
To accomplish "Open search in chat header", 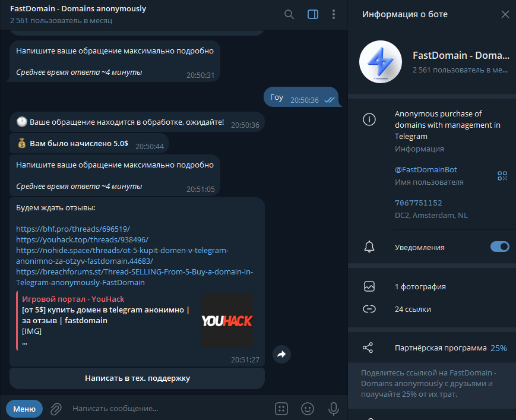I will tap(289, 14).
